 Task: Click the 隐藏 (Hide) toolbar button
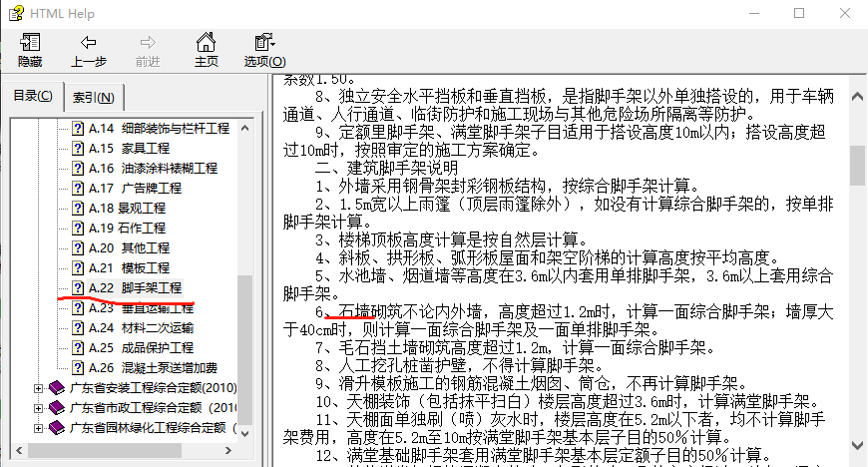[30, 50]
